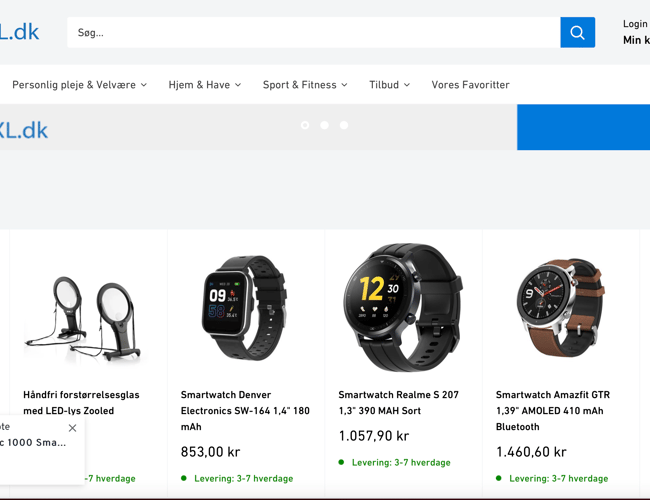Image resolution: width=650 pixels, height=500 pixels.
Task: Open Hjem & Have menu
Action: (x=199, y=85)
